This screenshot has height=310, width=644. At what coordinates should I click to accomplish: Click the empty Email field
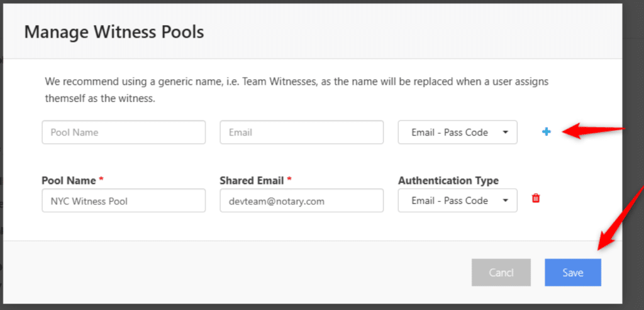(301, 132)
